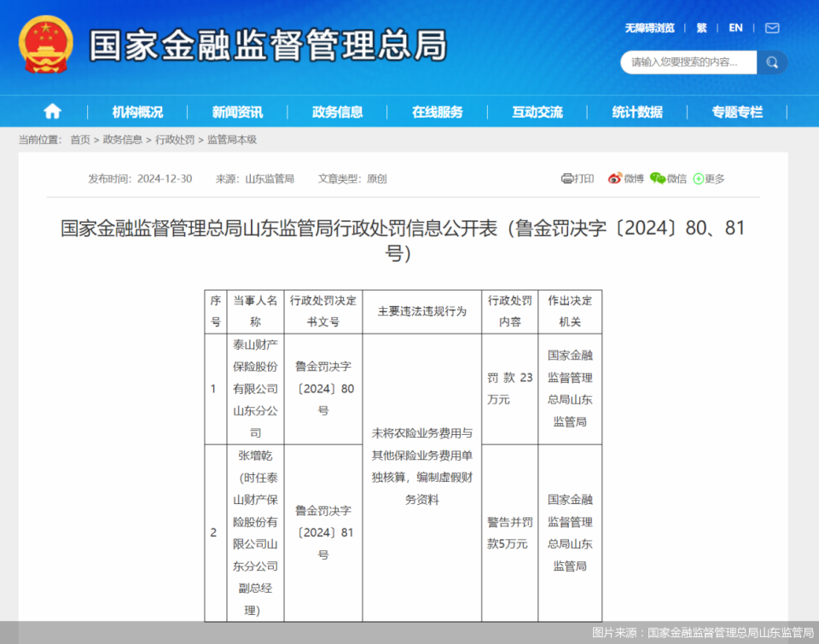The image size is (819, 644).
Task: Select publish date 2024-12-30 text
Action: point(165,179)
